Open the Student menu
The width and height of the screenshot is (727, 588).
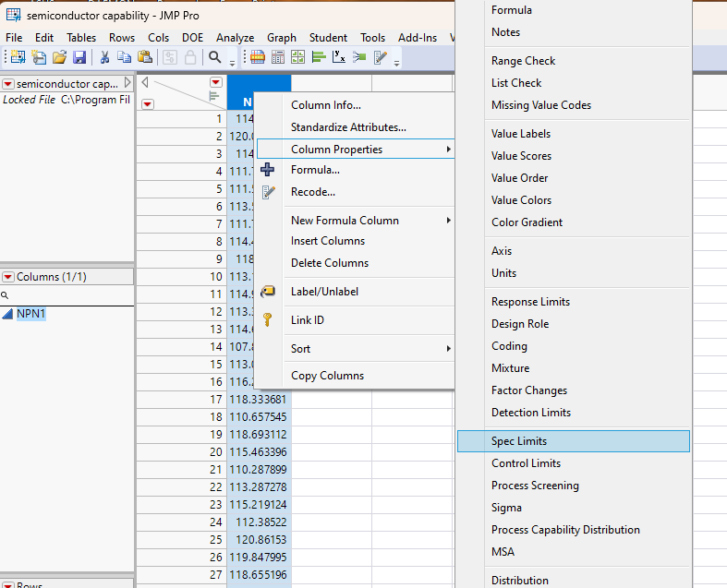[328, 38]
